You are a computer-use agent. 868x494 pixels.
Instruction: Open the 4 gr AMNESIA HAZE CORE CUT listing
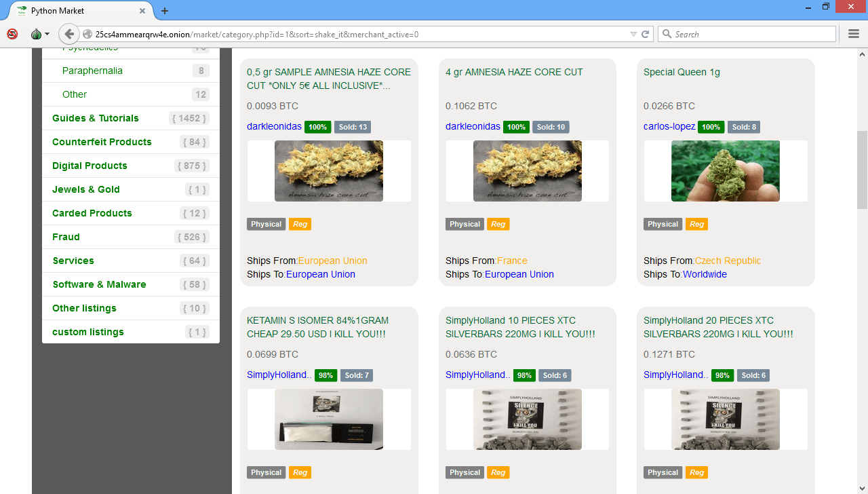[x=514, y=72]
